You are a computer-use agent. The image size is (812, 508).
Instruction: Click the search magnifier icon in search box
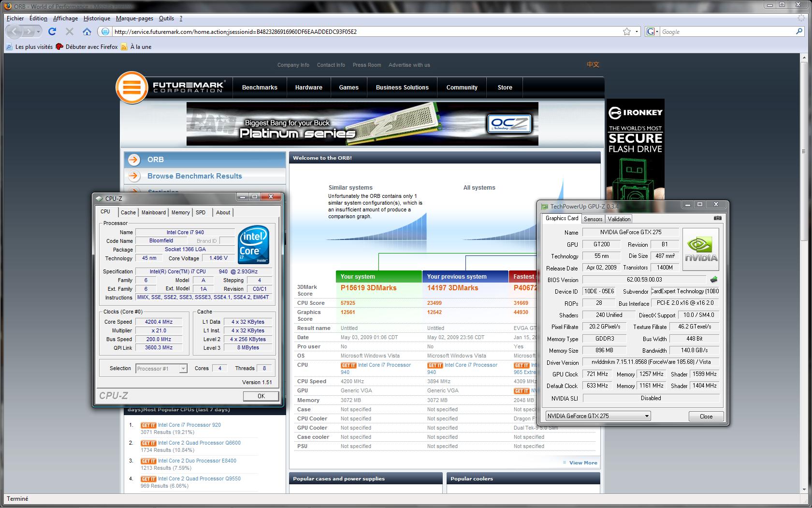799,31
